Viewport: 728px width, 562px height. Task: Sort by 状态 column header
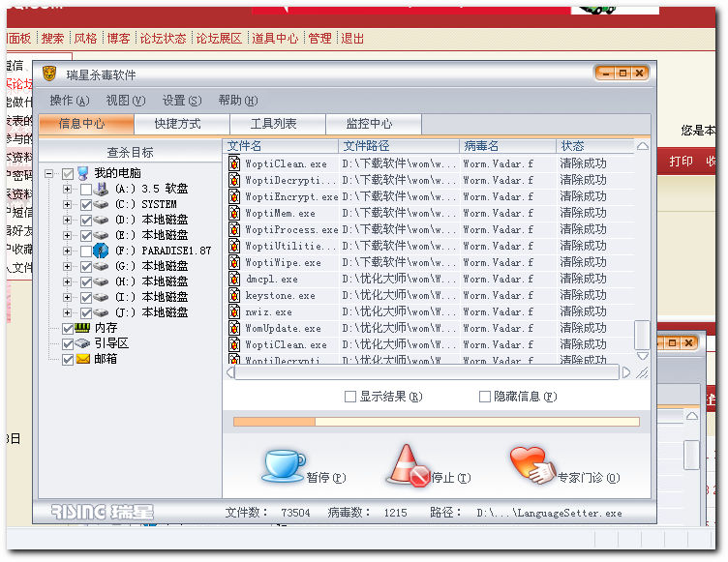(594, 146)
